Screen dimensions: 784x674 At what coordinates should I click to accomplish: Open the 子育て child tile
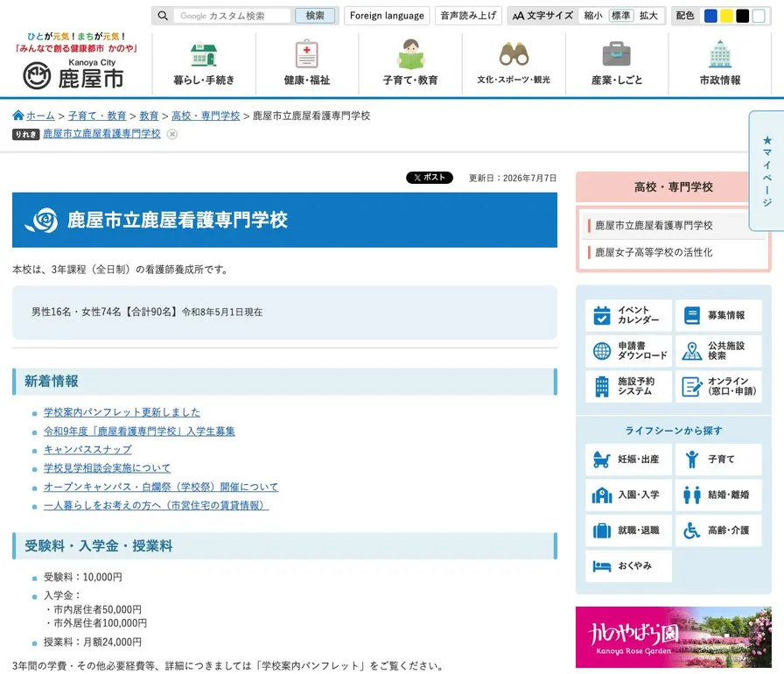click(x=718, y=459)
